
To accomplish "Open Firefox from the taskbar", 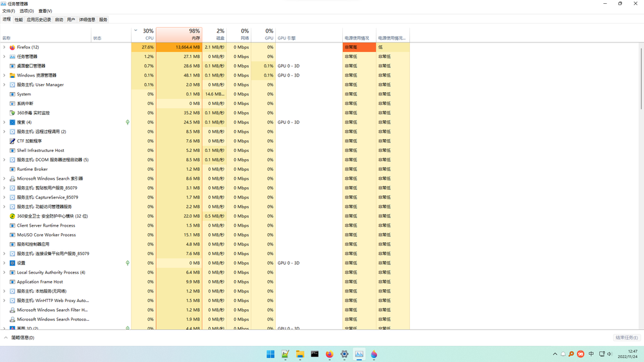I will [x=329, y=354].
